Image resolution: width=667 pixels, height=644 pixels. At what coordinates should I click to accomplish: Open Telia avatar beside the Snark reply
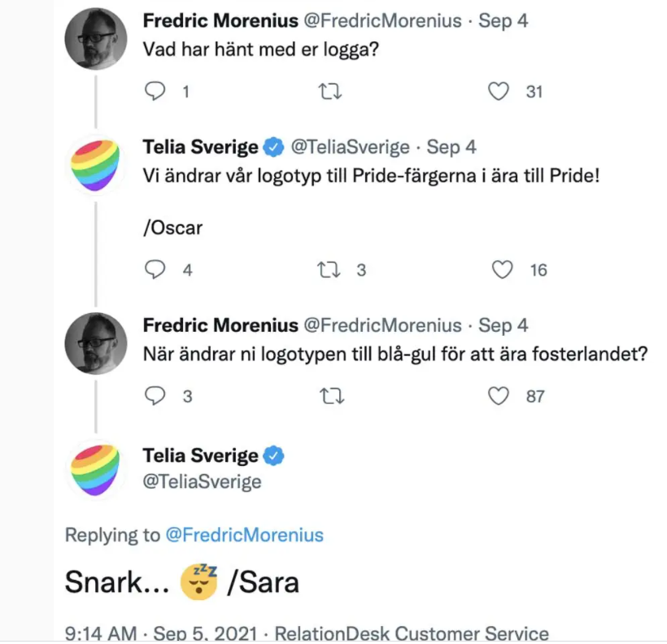(x=96, y=469)
